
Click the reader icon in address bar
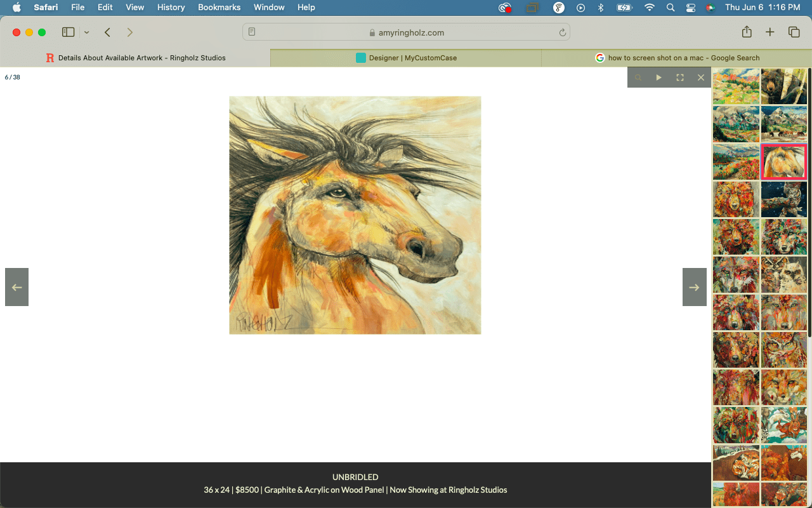click(252, 32)
